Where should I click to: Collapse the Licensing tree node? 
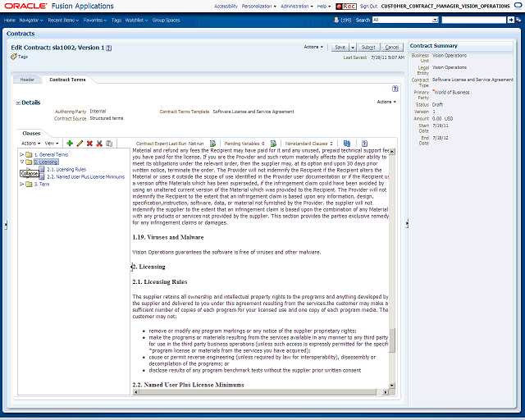click(x=22, y=162)
